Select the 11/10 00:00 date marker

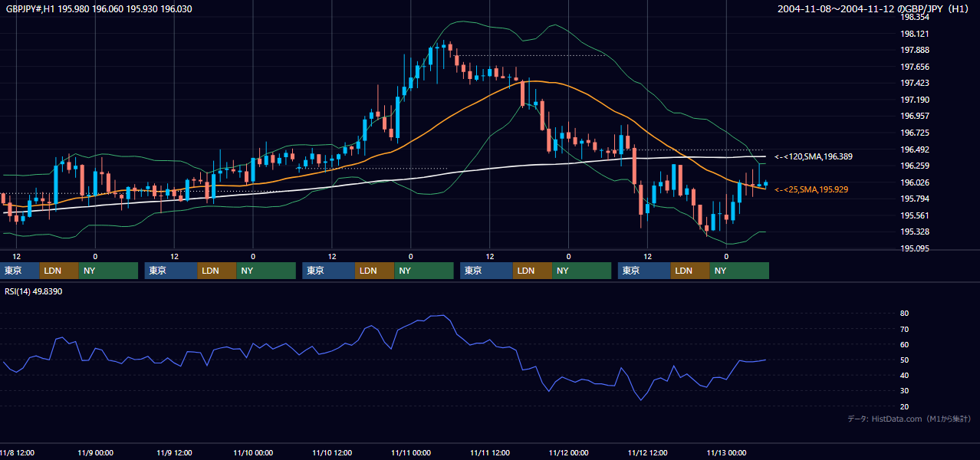pos(253,452)
